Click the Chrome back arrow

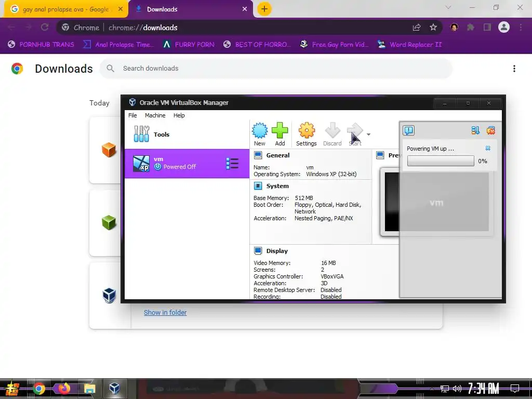[11, 28]
